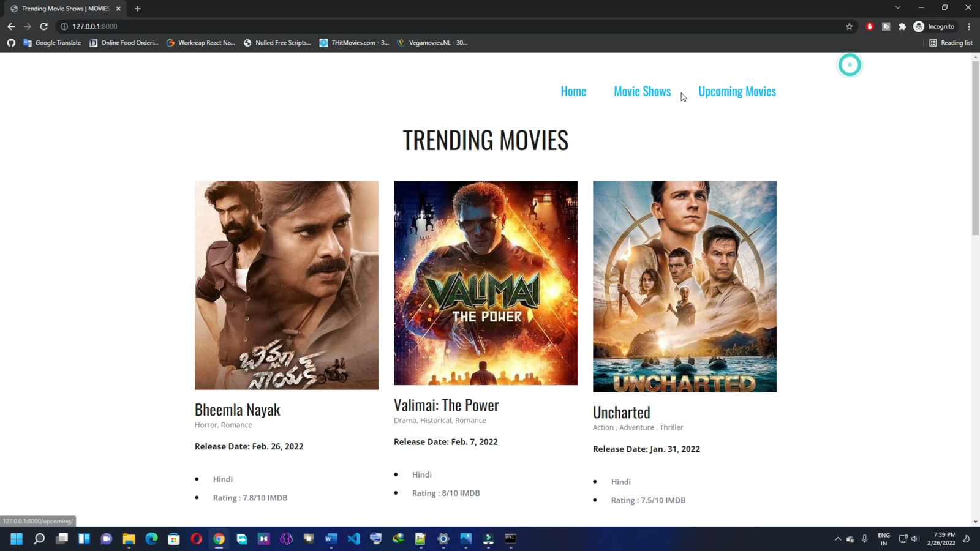The height and width of the screenshot is (551, 980).
Task: Switch to Google Chrome in taskbar
Action: coord(219,539)
